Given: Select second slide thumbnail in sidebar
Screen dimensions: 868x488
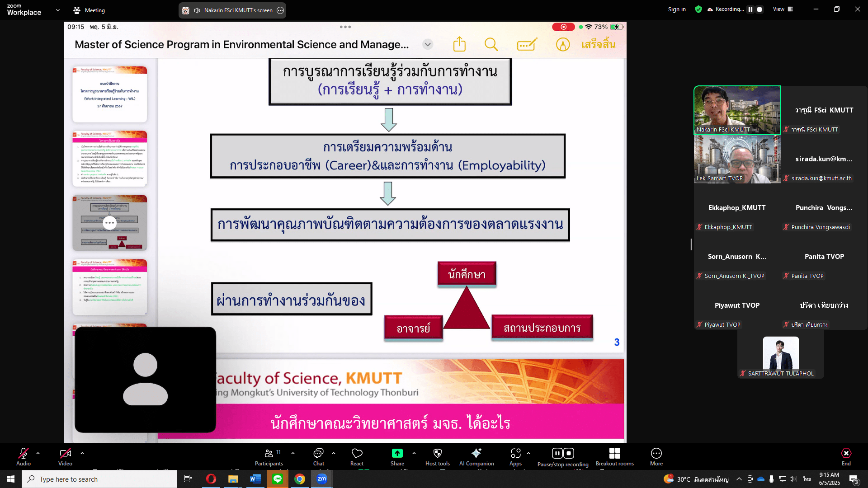Looking at the screenshot, I should click(110, 159).
